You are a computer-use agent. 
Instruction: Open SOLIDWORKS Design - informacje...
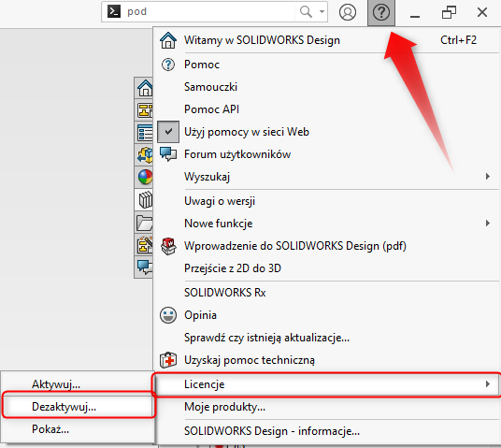(327, 431)
